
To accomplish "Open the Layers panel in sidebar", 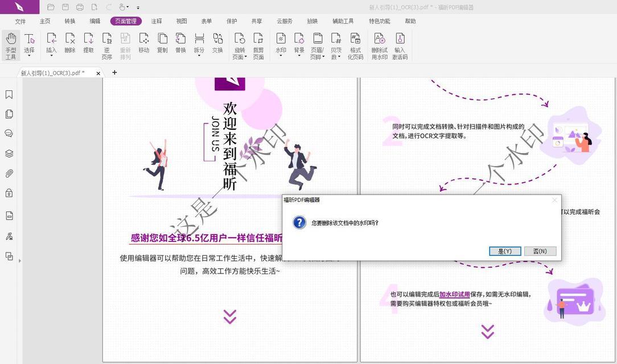I will point(9,154).
